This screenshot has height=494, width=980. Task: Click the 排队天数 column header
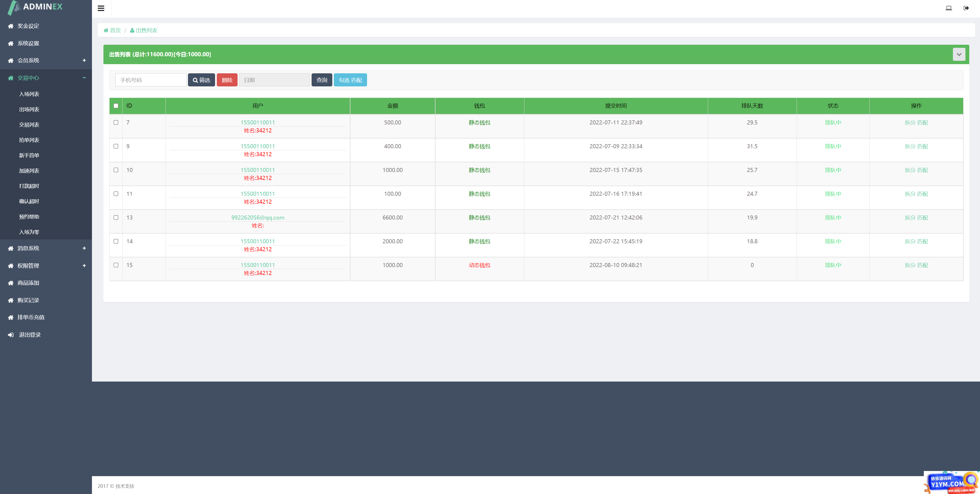tap(752, 106)
